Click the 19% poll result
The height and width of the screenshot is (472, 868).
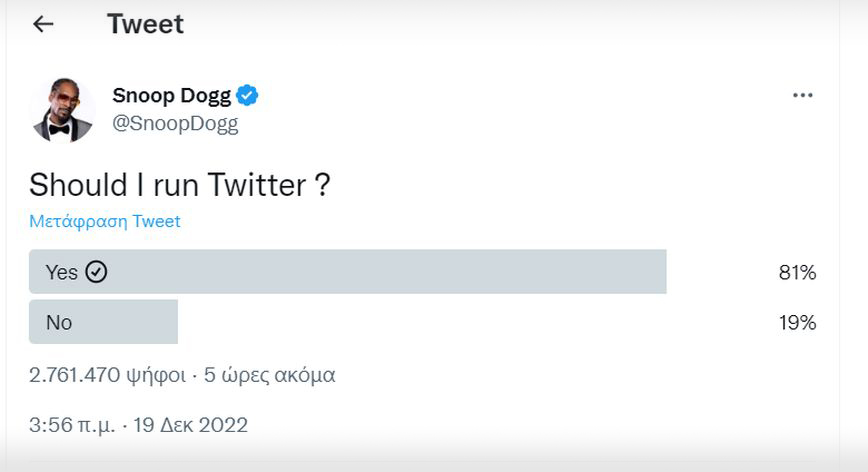pos(797,322)
